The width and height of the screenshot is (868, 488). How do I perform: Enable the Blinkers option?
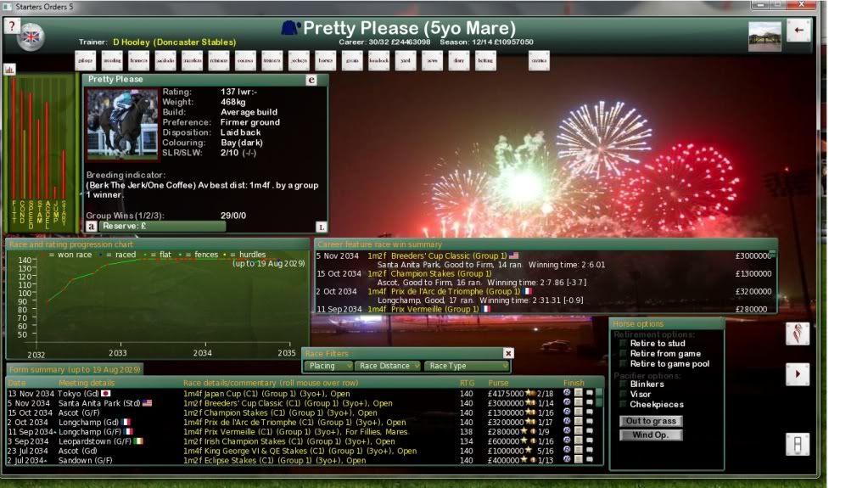[x=624, y=384]
